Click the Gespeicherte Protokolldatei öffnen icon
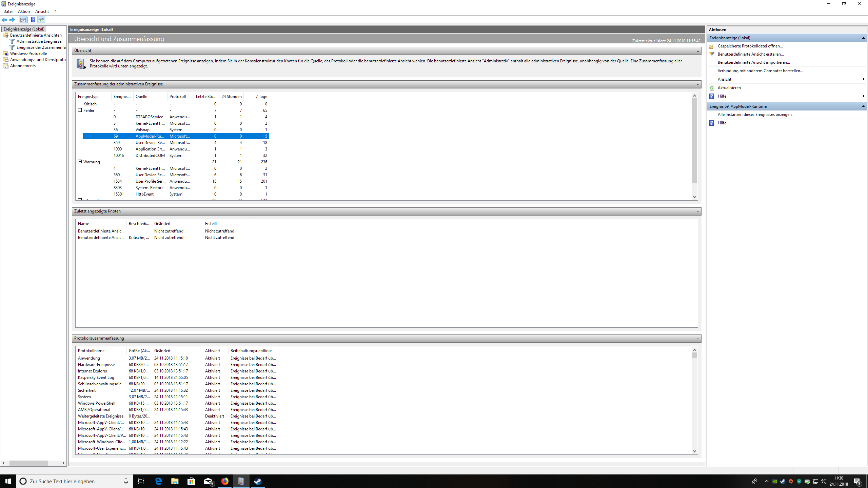Image resolution: width=868 pixels, height=488 pixels. (x=712, y=46)
